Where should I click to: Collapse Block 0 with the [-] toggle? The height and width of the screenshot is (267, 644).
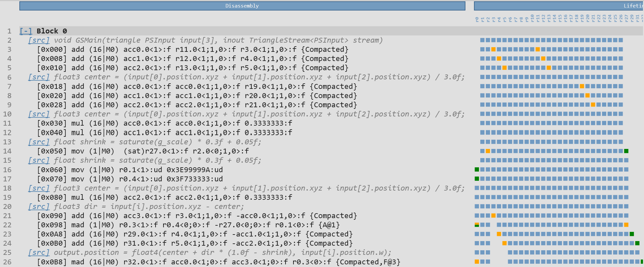click(26, 31)
